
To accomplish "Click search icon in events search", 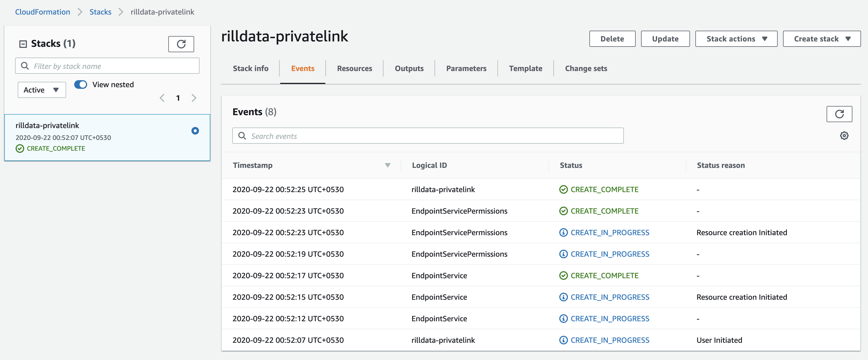I will [242, 136].
